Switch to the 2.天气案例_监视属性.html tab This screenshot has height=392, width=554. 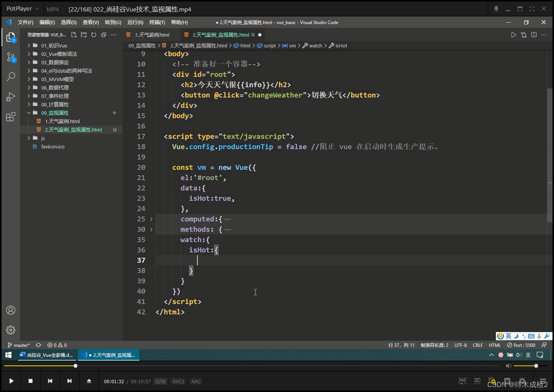(x=223, y=35)
